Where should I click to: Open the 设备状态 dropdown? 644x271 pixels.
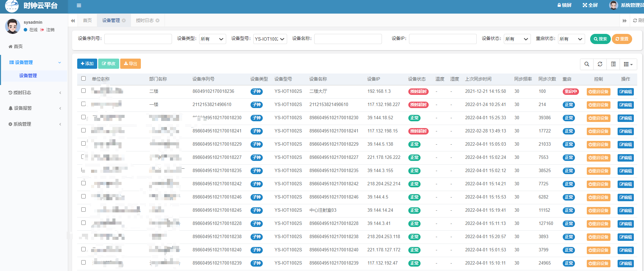point(517,39)
